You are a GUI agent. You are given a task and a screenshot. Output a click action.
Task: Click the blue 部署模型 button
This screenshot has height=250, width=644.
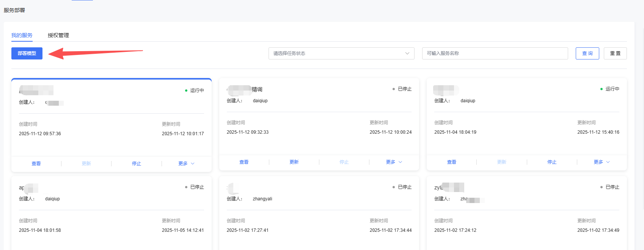tap(27, 53)
